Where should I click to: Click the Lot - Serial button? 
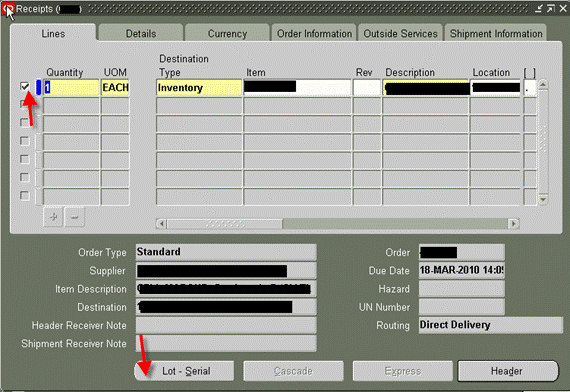[x=185, y=371]
